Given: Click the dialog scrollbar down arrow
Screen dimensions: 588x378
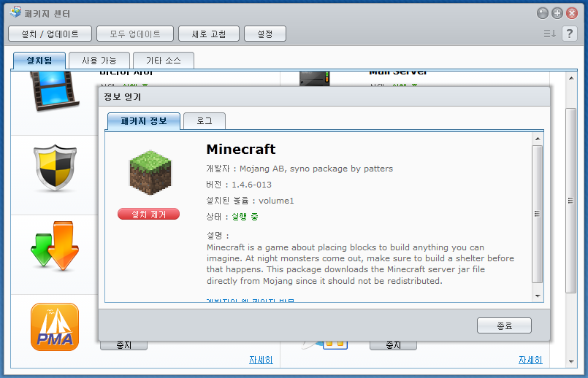Looking at the screenshot, I should coord(538,296).
